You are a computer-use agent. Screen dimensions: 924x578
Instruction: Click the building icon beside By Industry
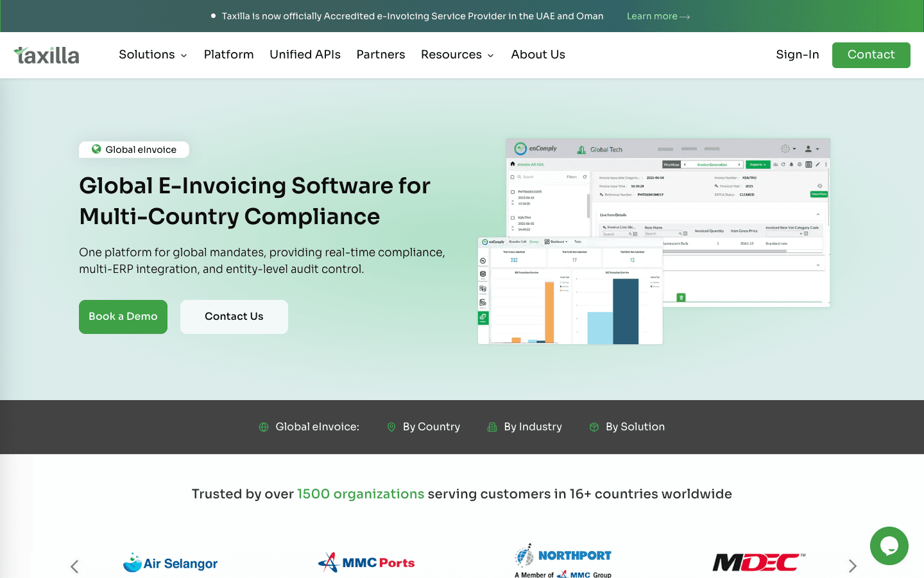[x=492, y=427]
